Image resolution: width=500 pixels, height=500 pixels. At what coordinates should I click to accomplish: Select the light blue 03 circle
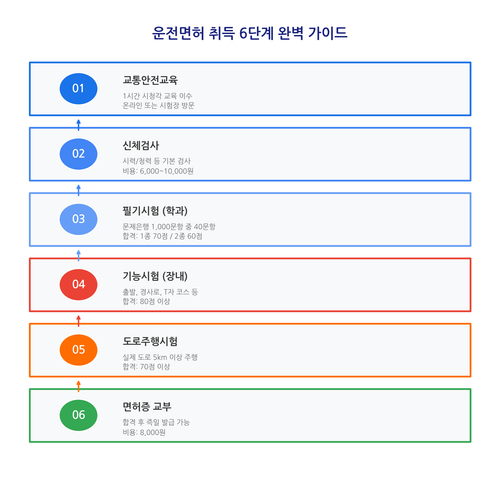(x=78, y=219)
